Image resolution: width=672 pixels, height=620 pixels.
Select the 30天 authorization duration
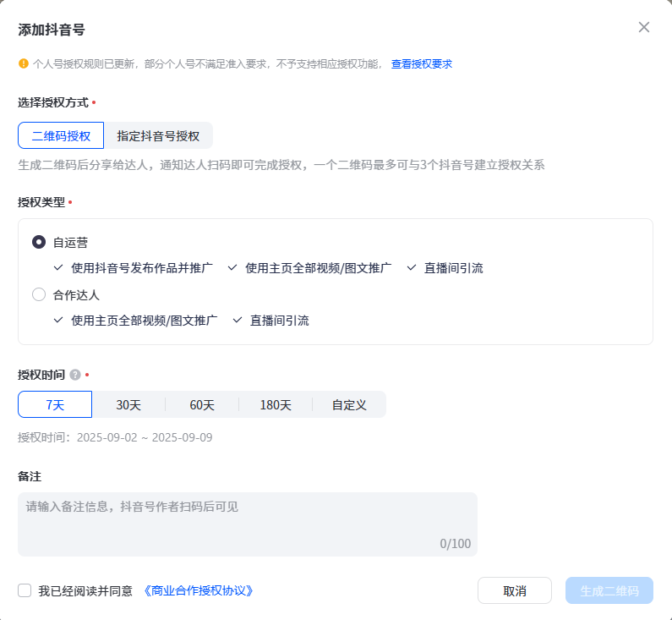(x=128, y=404)
